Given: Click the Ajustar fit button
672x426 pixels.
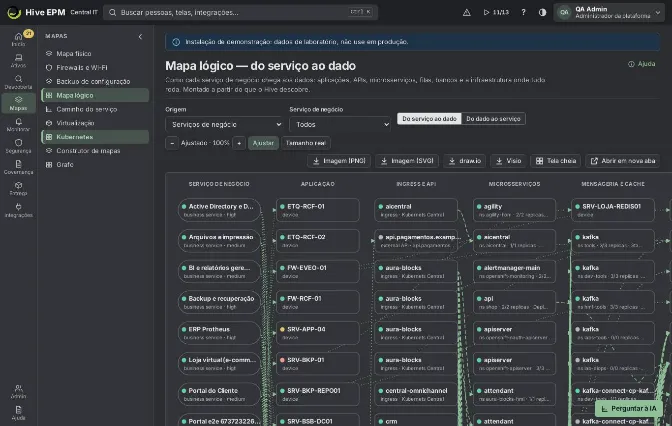Looking at the screenshot, I should (x=263, y=143).
